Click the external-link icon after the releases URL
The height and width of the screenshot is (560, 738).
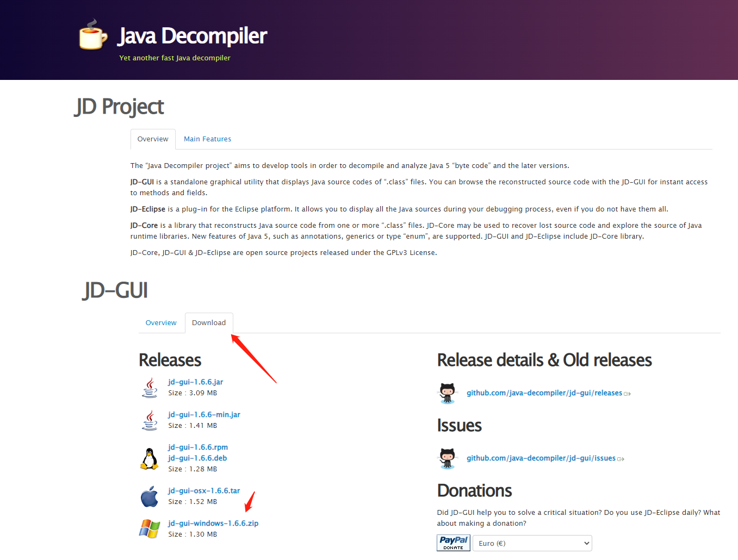pyautogui.click(x=628, y=393)
